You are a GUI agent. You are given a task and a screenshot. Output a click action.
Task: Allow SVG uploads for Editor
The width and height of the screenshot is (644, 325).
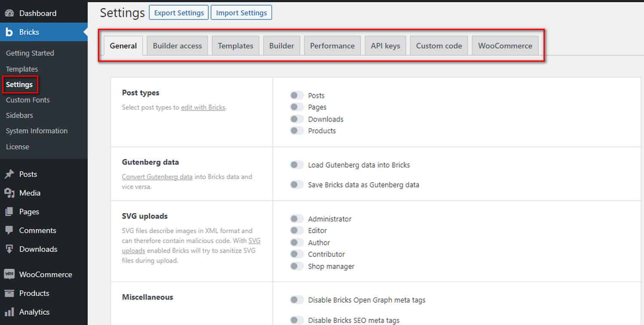pos(297,231)
